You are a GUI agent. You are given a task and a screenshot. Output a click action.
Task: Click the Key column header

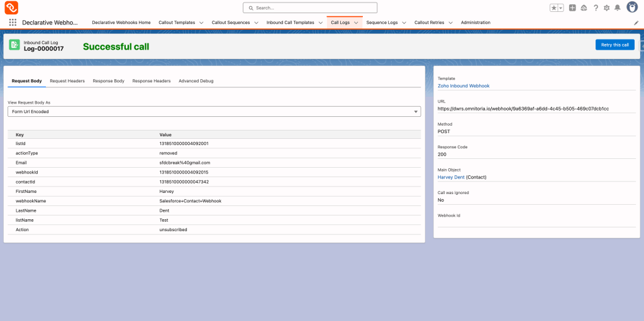19,134
